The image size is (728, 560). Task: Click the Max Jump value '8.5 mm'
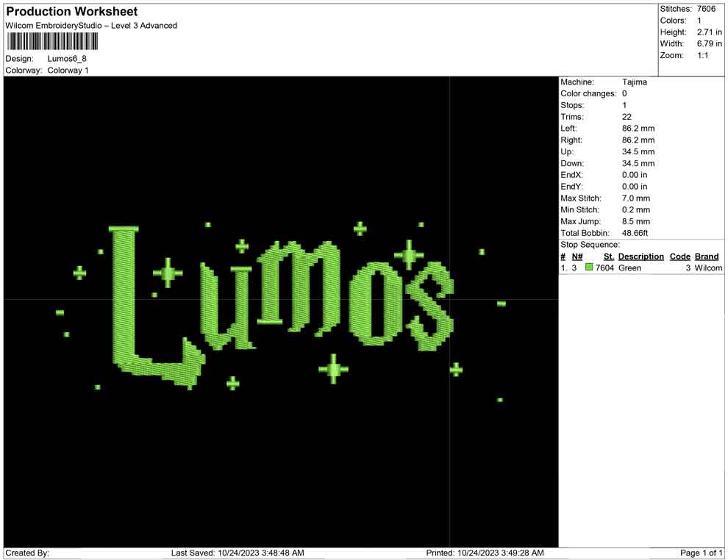coord(636,221)
